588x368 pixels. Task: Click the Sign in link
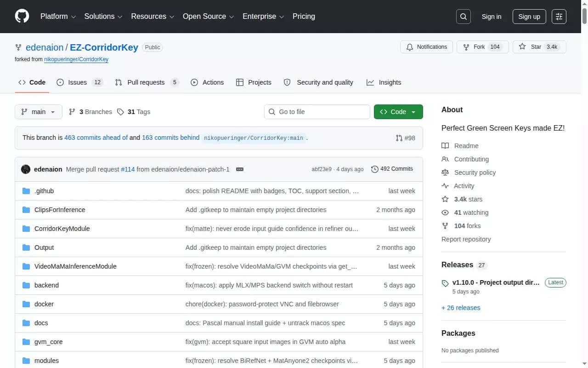[492, 17]
